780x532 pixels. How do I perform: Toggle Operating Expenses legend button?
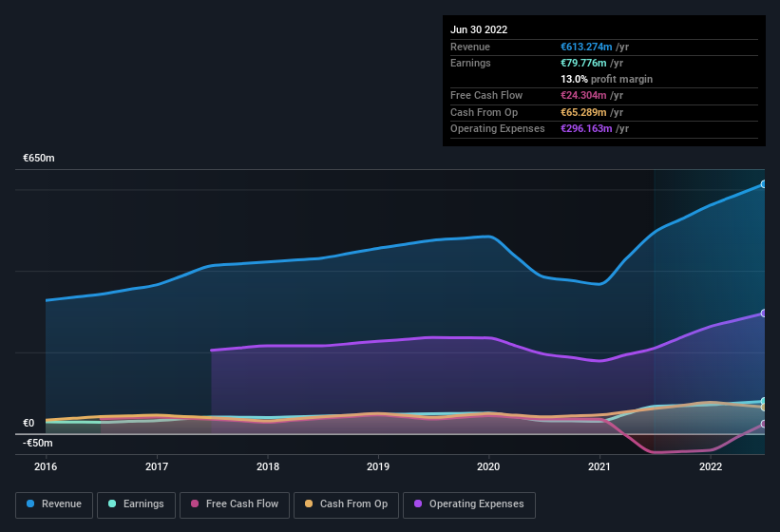click(468, 504)
